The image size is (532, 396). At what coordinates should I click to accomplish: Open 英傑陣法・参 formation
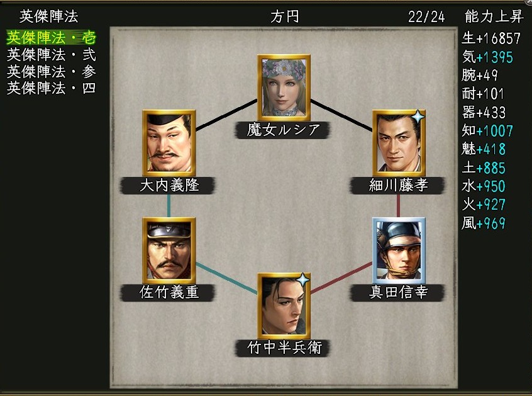51,71
